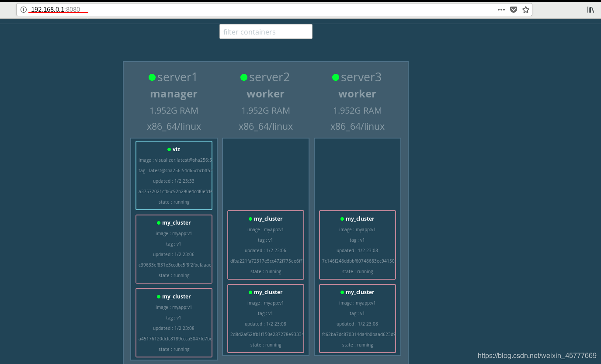Click server1's x86_64/linux text

174,127
